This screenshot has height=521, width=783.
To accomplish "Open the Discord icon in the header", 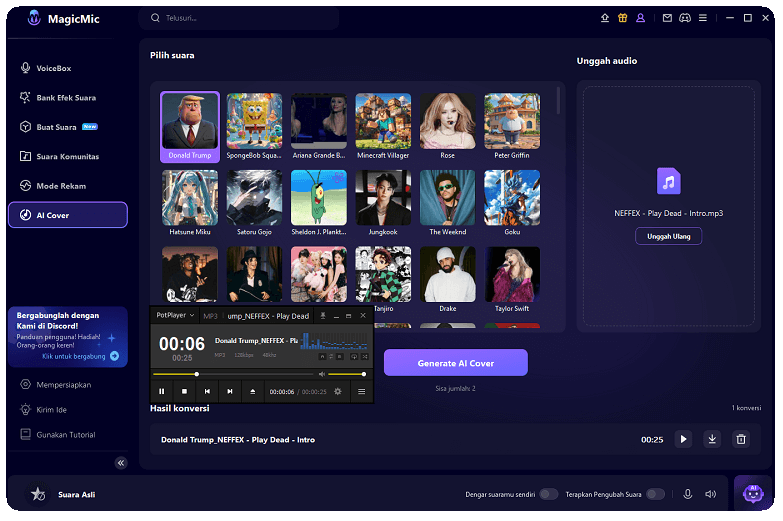I will point(685,18).
